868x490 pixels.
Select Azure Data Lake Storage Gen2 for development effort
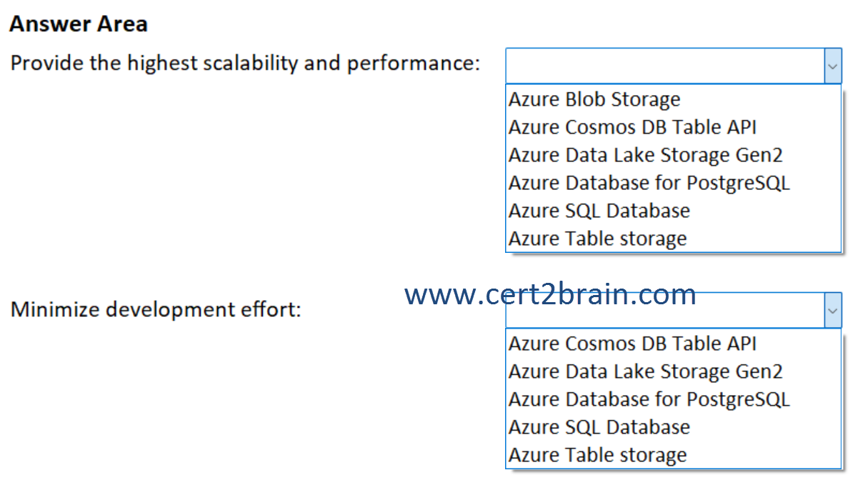pyautogui.click(x=645, y=371)
